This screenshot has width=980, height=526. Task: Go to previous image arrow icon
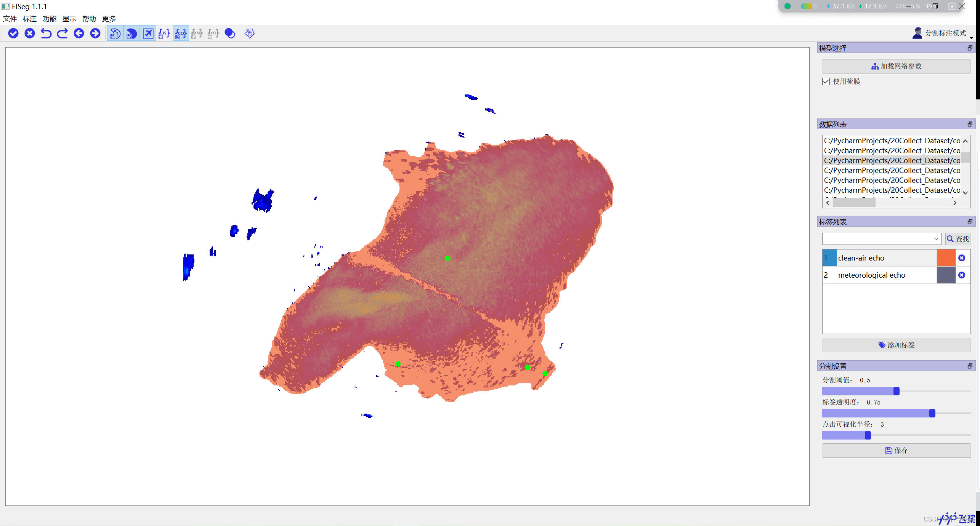[x=79, y=34]
